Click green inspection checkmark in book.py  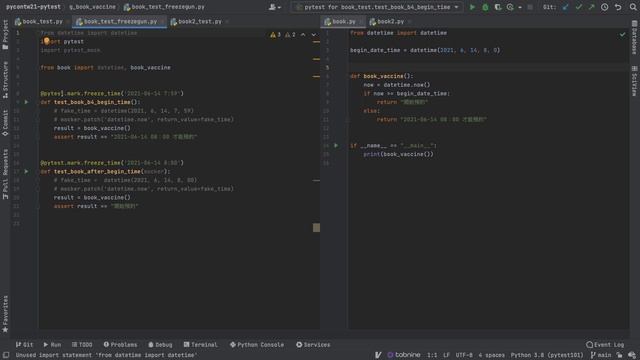coord(622,35)
